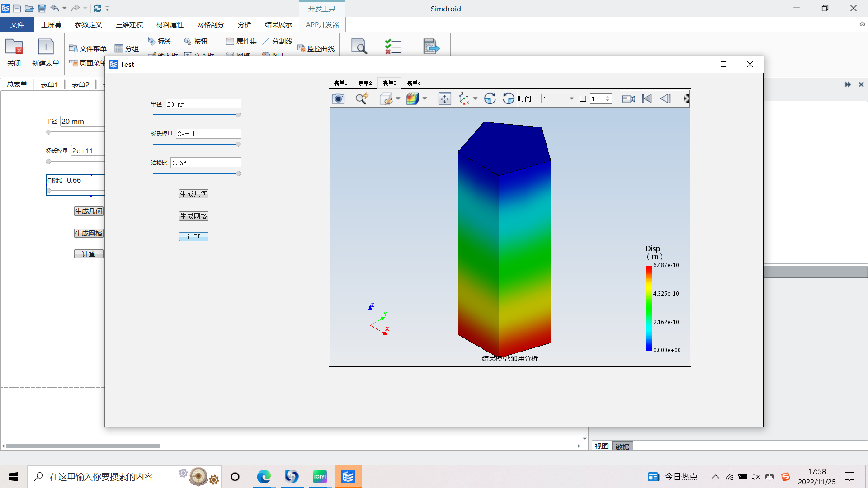This screenshot has height=488, width=868.
Task: Click the checklist validation ribbon icon
Action: [393, 46]
